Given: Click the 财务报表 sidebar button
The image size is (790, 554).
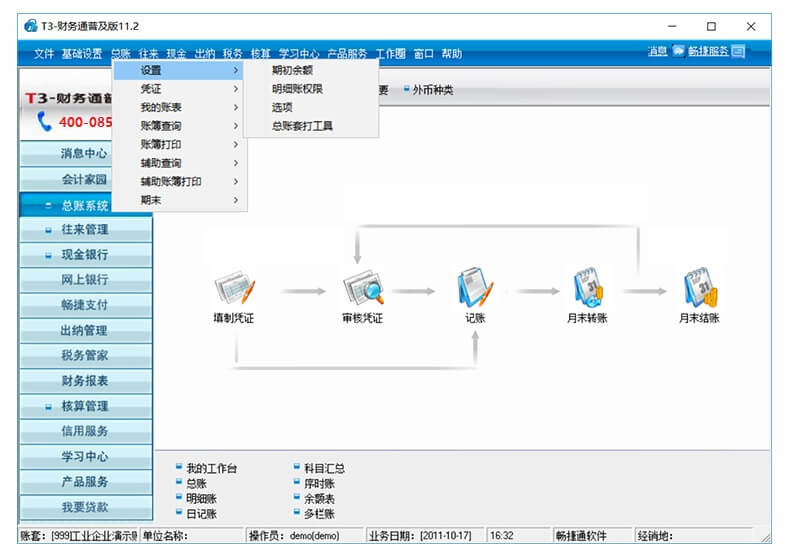Looking at the screenshot, I should point(84,381).
